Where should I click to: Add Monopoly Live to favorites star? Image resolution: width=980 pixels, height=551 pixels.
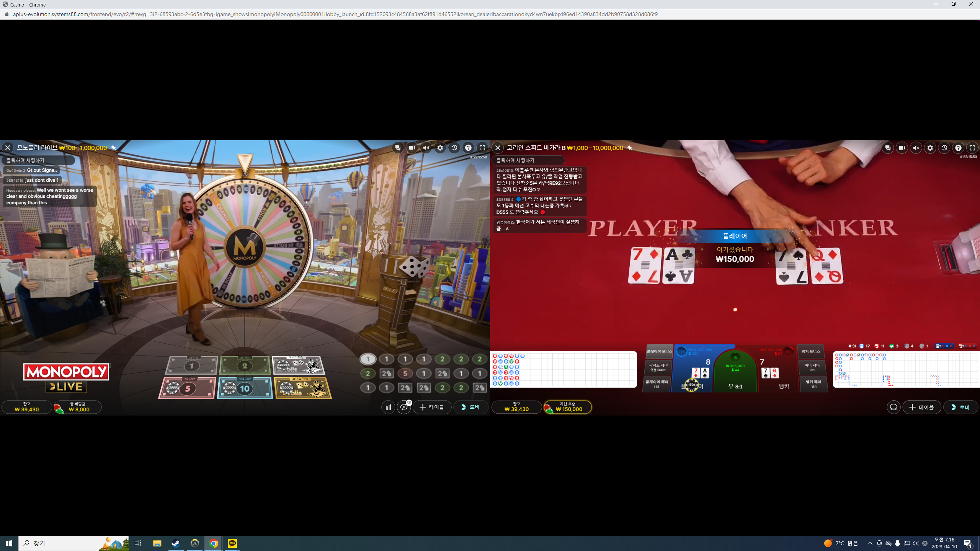pos(113,148)
